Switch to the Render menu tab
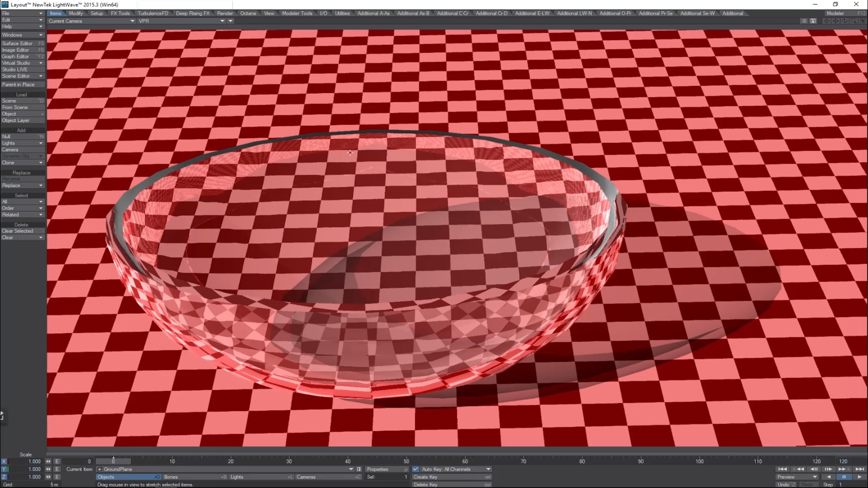The width and height of the screenshot is (868, 488). click(x=225, y=13)
